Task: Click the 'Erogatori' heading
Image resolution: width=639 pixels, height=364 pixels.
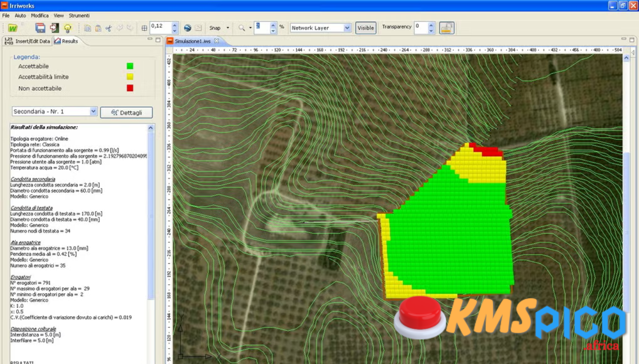Action: 20,277
